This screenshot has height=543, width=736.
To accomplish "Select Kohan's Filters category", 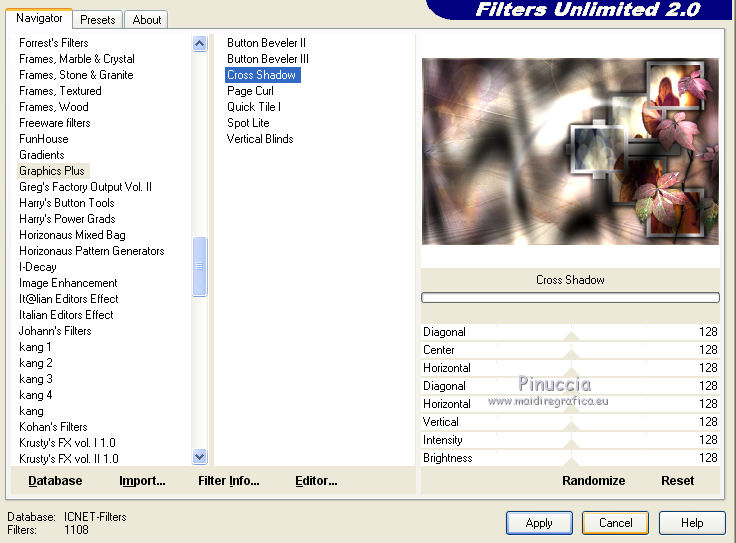I will pos(53,427).
